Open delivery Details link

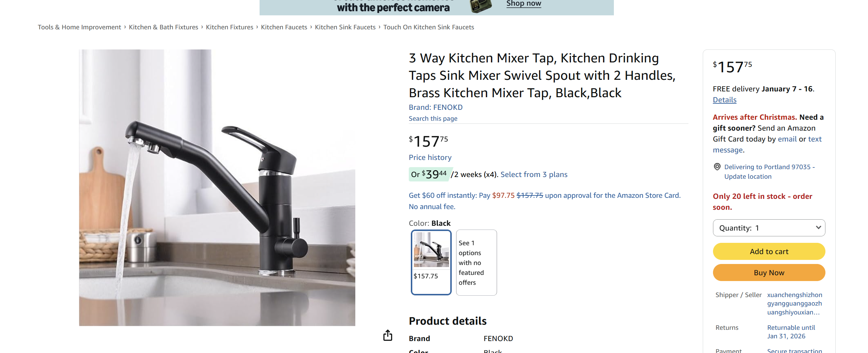point(724,100)
